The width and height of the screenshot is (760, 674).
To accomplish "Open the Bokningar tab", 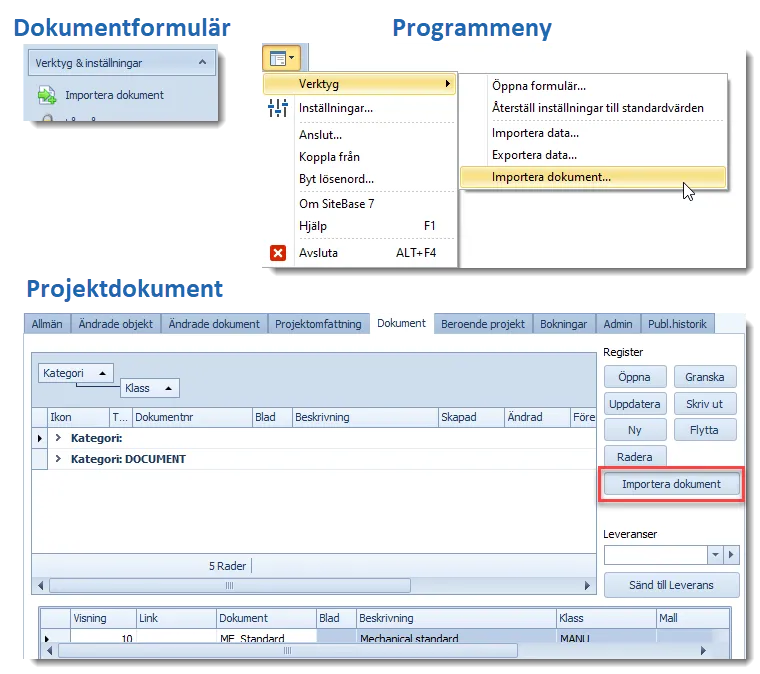I will (563, 324).
